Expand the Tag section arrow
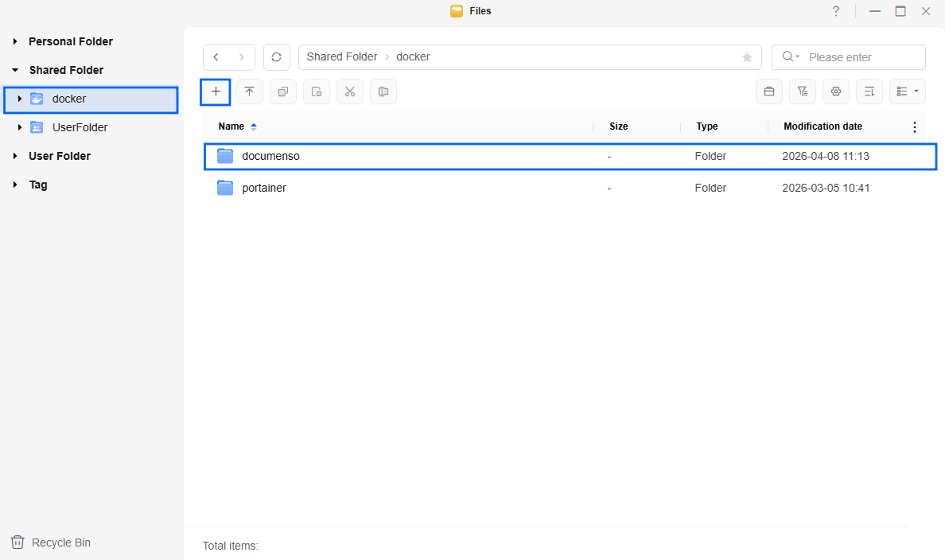945x560 pixels. pyautogui.click(x=15, y=185)
